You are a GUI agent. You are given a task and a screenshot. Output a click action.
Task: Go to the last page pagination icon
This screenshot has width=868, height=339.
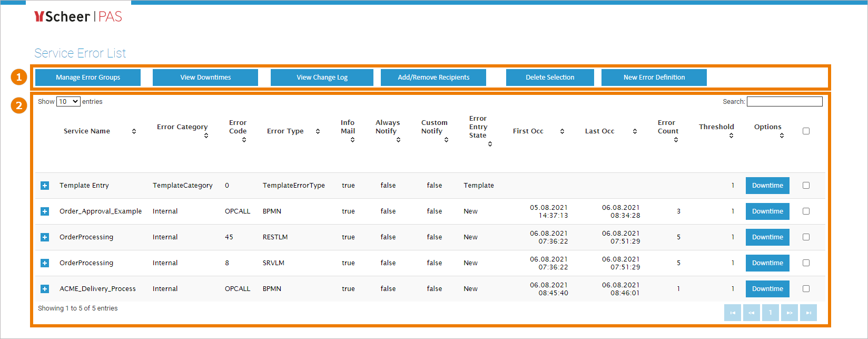(x=808, y=313)
